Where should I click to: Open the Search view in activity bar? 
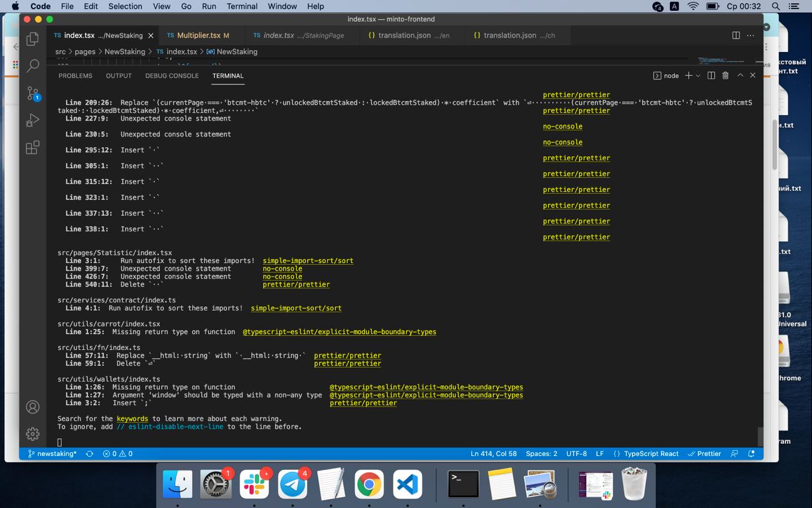tap(33, 66)
